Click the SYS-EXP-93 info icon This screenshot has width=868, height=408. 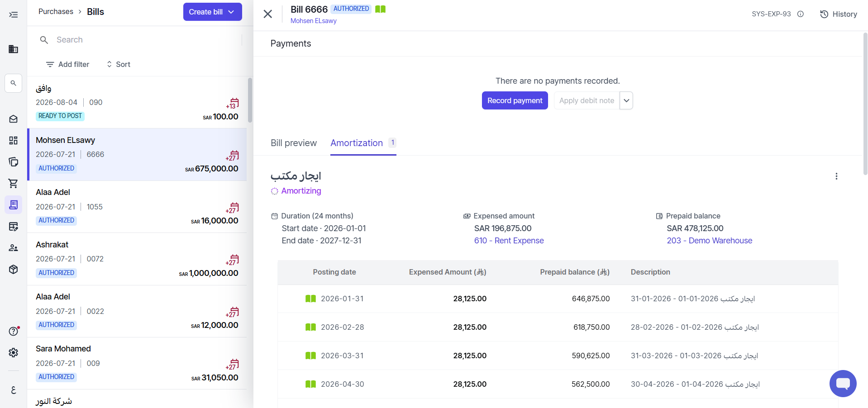(x=800, y=14)
